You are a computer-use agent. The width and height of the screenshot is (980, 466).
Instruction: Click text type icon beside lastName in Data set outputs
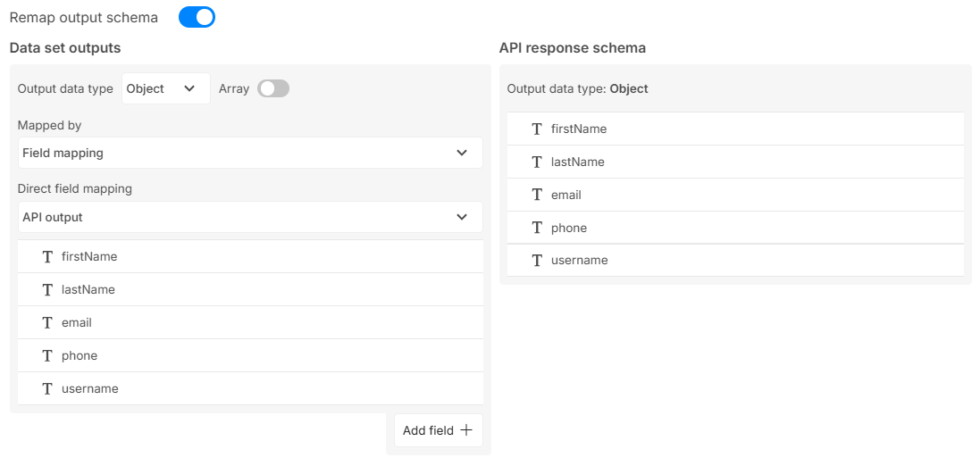coord(47,290)
